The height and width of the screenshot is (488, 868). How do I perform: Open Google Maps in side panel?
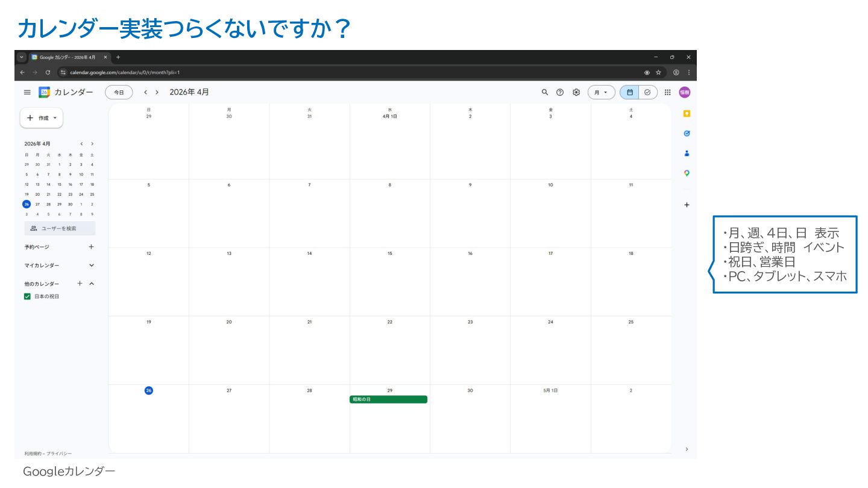[x=687, y=174]
